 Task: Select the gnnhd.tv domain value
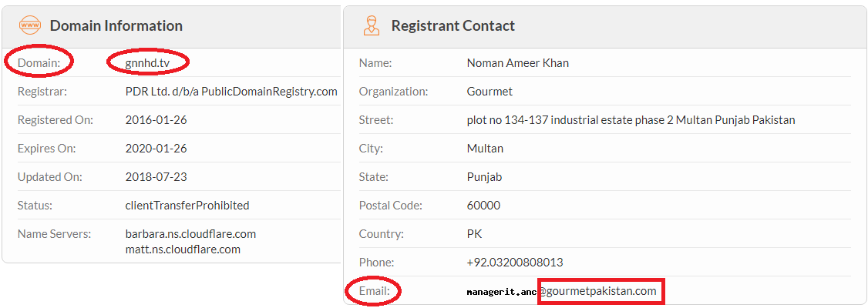pos(147,63)
